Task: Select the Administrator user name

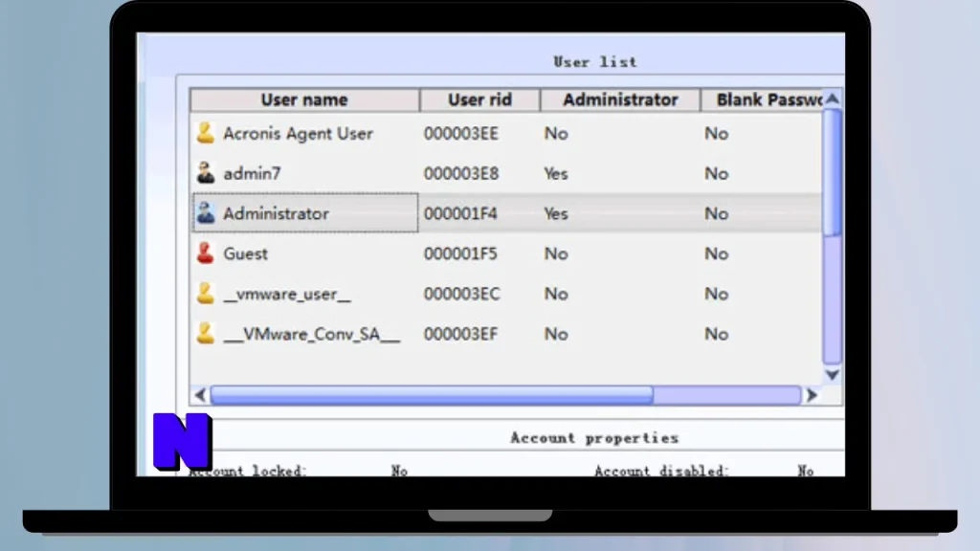Action: pyautogui.click(x=276, y=213)
